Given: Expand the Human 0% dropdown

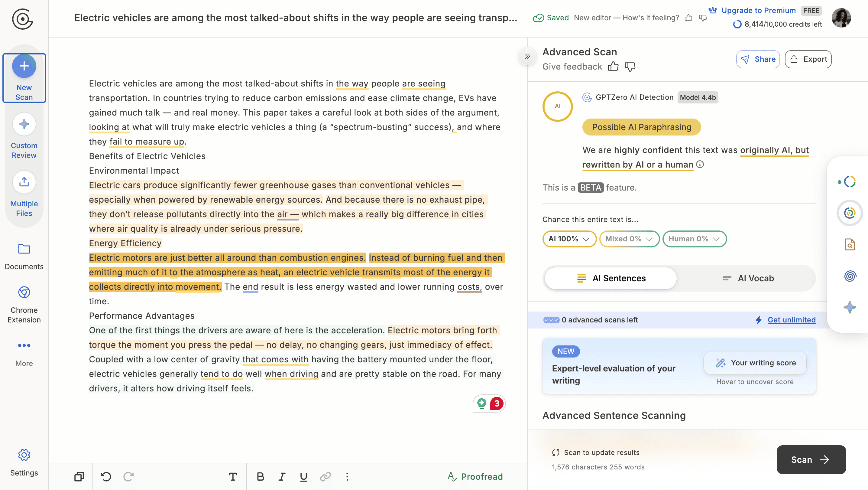Looking at the screenshot, I should [694, 239].
